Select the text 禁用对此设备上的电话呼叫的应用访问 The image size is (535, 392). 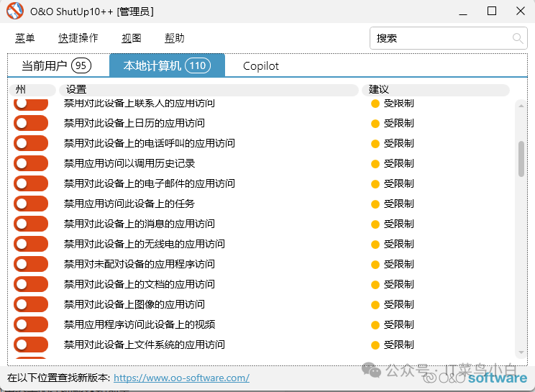click(x=150, y=143)
